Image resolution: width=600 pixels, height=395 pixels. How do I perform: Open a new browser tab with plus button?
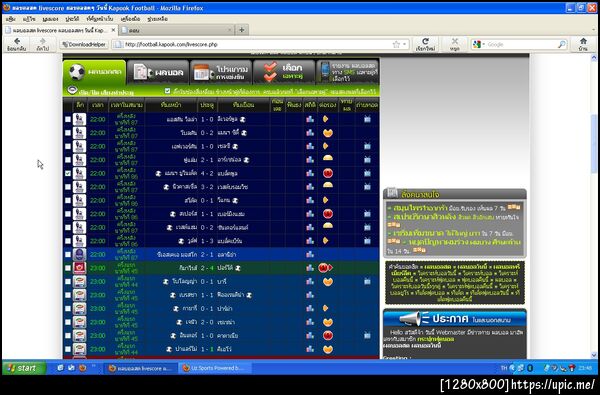[242, 30]
